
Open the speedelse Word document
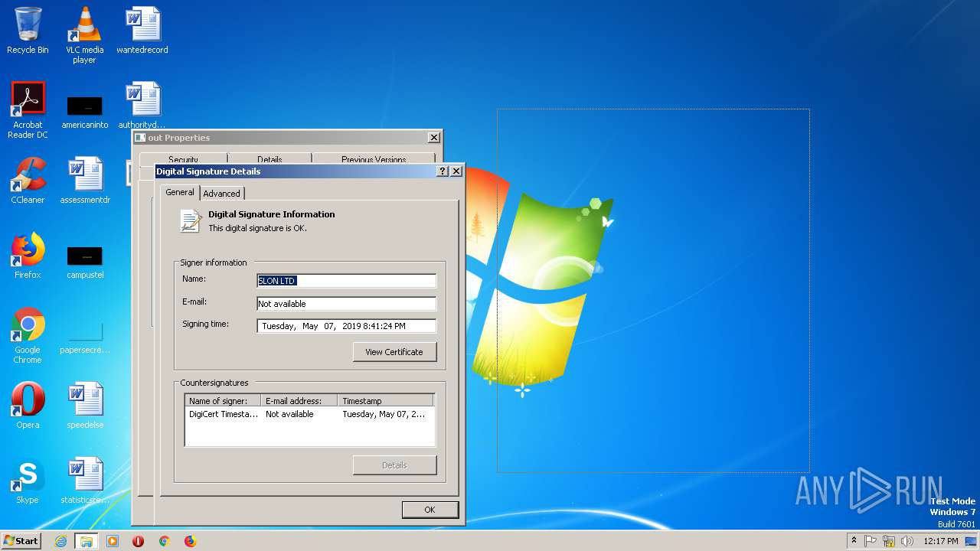pos(84,406)
